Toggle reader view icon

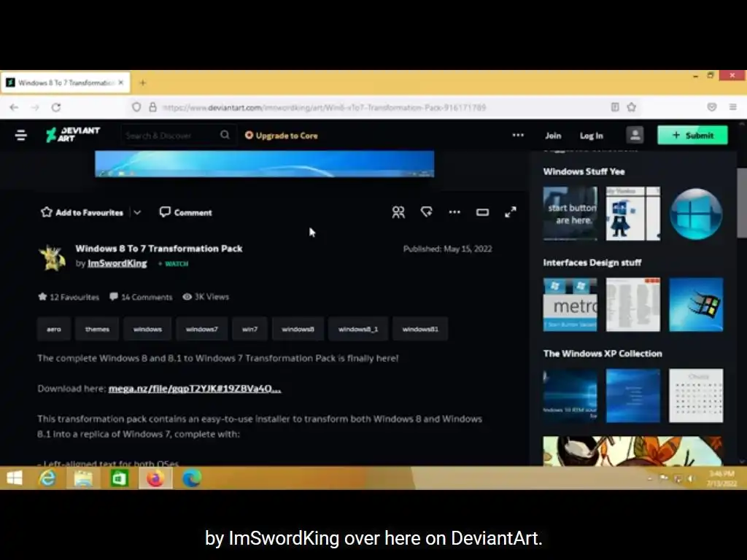[x=615, y=107]
